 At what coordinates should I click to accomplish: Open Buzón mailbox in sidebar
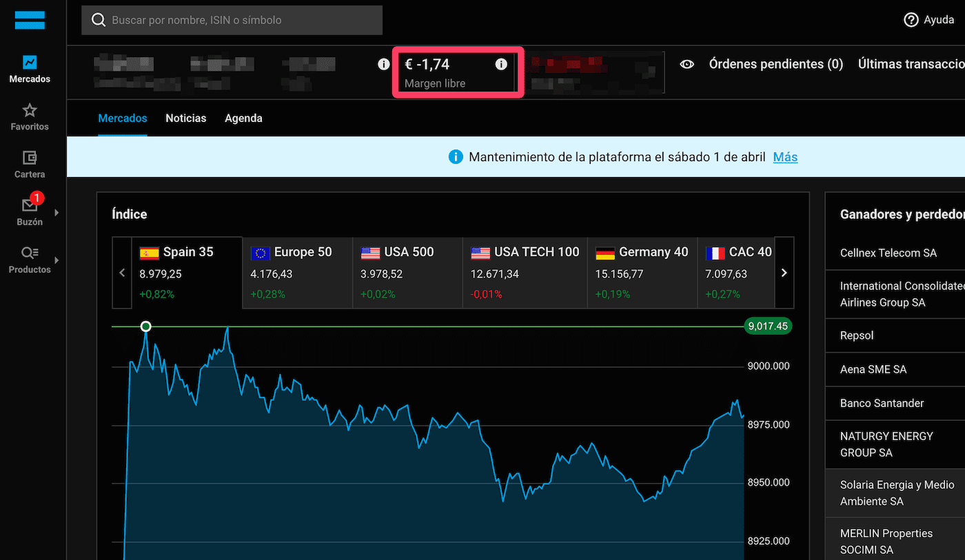click(30, 212)
